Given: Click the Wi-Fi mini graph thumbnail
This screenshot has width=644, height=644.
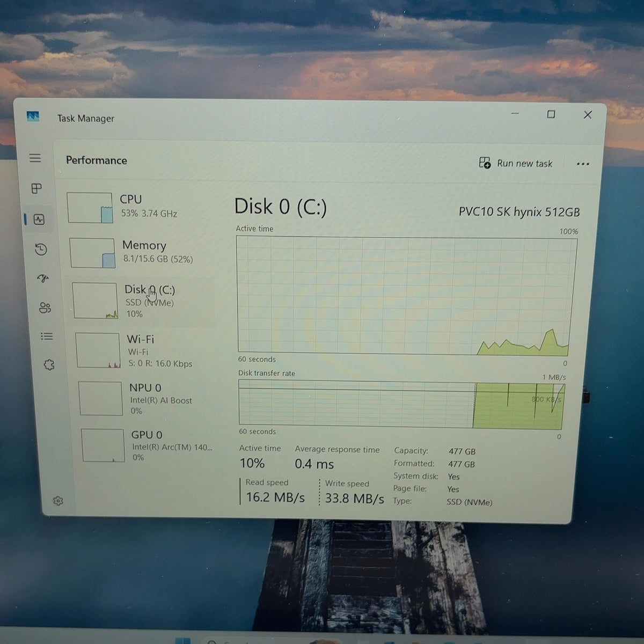Looking at the screenshot, I should pyautogui.click(x=98, y=350).
